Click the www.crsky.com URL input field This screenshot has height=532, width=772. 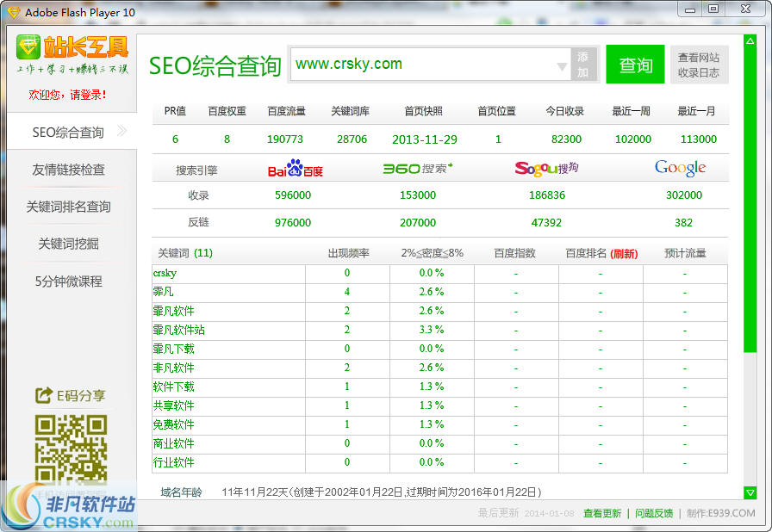click(x=430, y=65)
